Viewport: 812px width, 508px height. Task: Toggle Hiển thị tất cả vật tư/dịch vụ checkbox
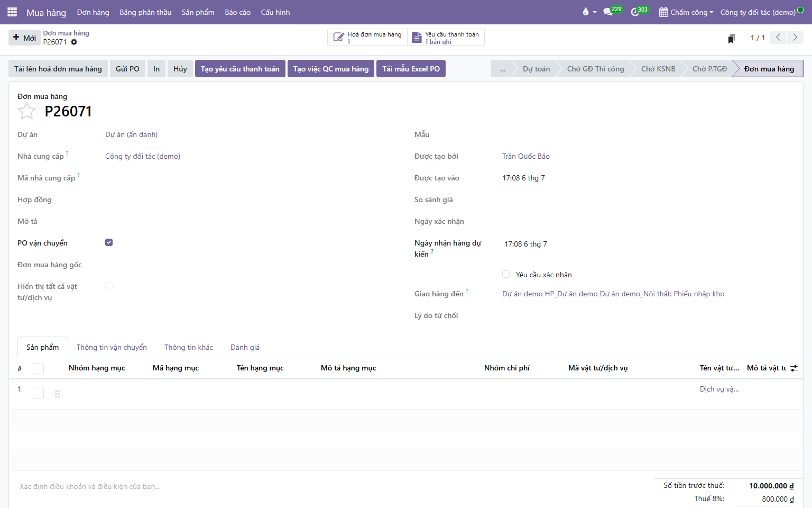(x=109, y=286)
